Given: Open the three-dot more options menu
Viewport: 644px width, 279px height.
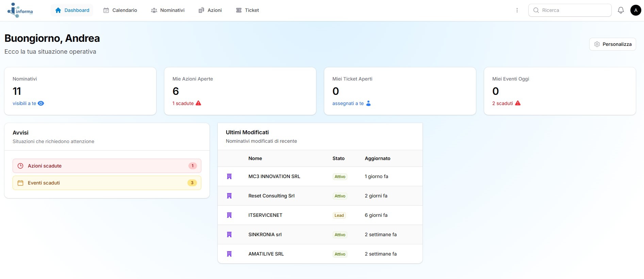Looking at the screenshot, I should (x=517, y=10).
